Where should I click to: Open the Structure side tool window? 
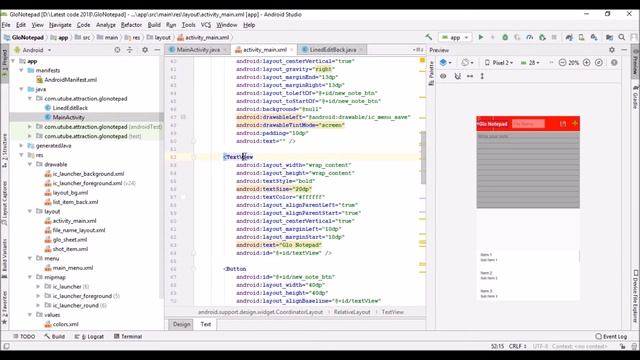(4, 150)
